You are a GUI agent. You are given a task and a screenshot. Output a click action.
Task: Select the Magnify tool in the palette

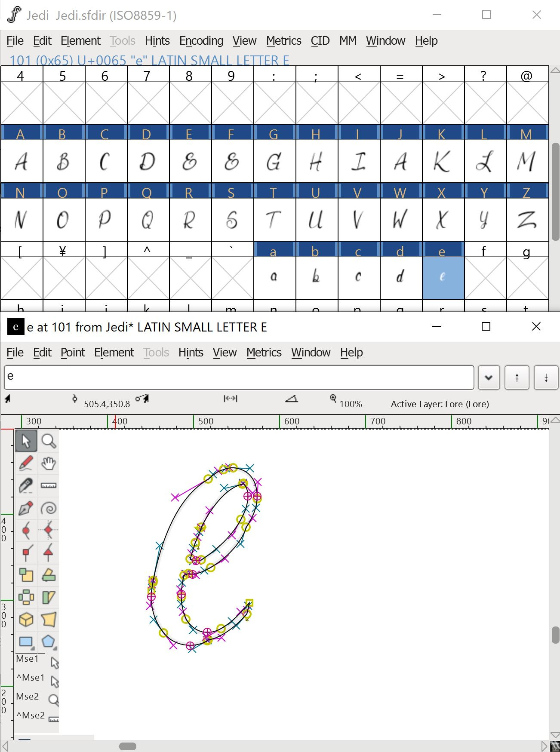click(x=49, y=441)
